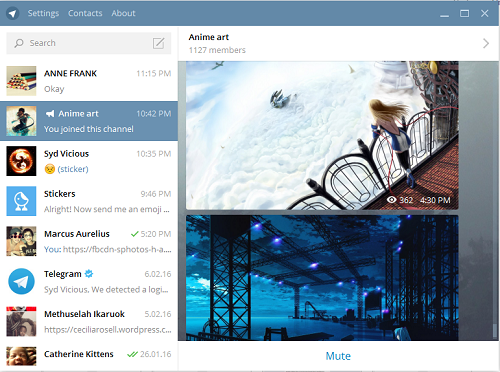500x372 pixels.
Task: Click the eye views icon showing 362
Action: pos(392,200)
